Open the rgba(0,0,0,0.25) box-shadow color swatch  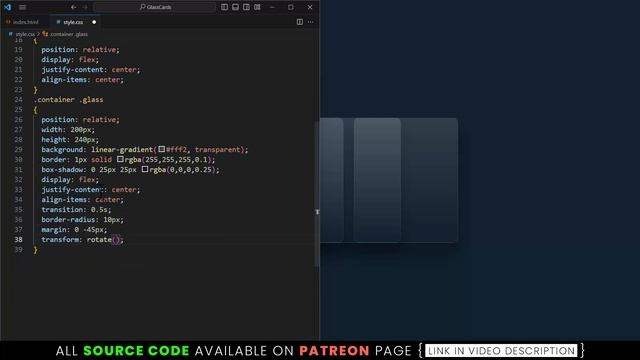pos(145,169)
